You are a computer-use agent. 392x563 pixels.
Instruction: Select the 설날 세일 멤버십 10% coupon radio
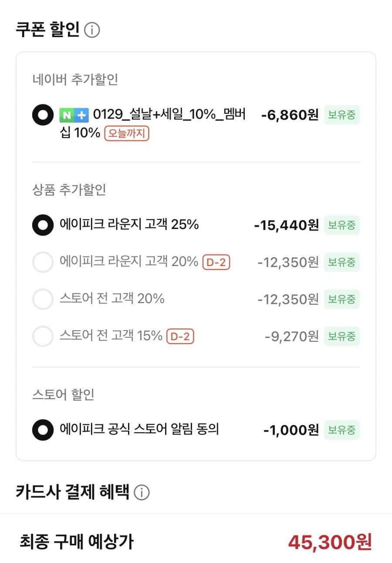pos(43,115)
